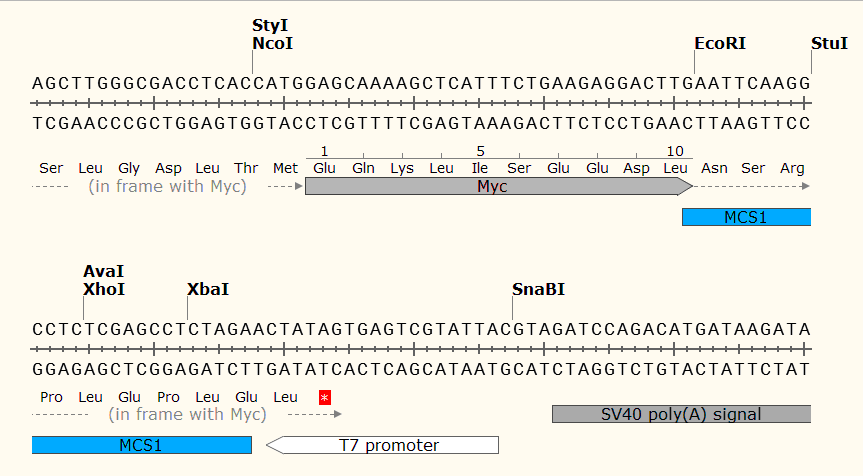This screenshot has height=476, width=863.
Task: Select the XbaI restriction site label
Action: tap(208, 290)
